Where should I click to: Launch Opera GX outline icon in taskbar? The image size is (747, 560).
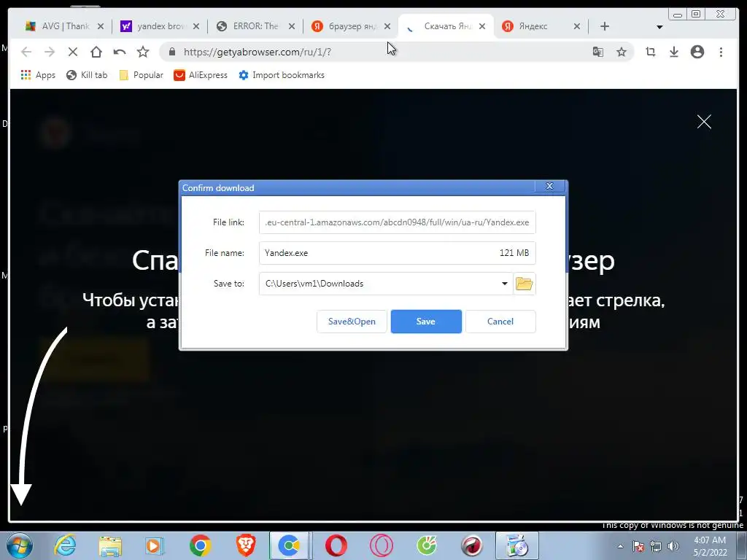pyautogui.click(x=381, y=545)
